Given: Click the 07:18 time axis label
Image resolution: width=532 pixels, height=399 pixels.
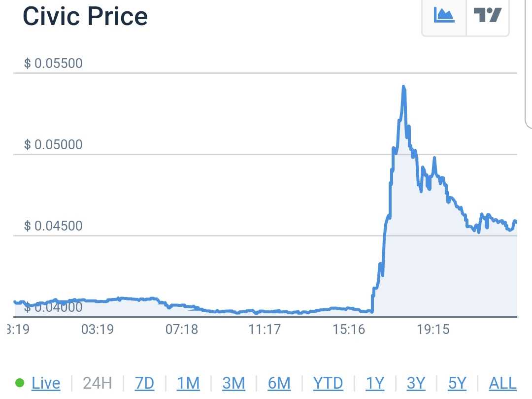Looking at the screenshot, I should 181,329.
